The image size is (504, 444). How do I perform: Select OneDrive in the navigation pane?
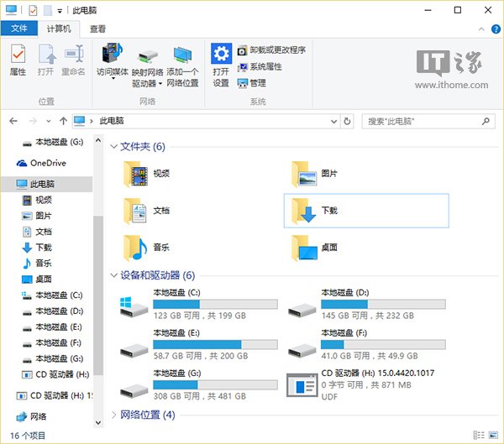point(47,163)
